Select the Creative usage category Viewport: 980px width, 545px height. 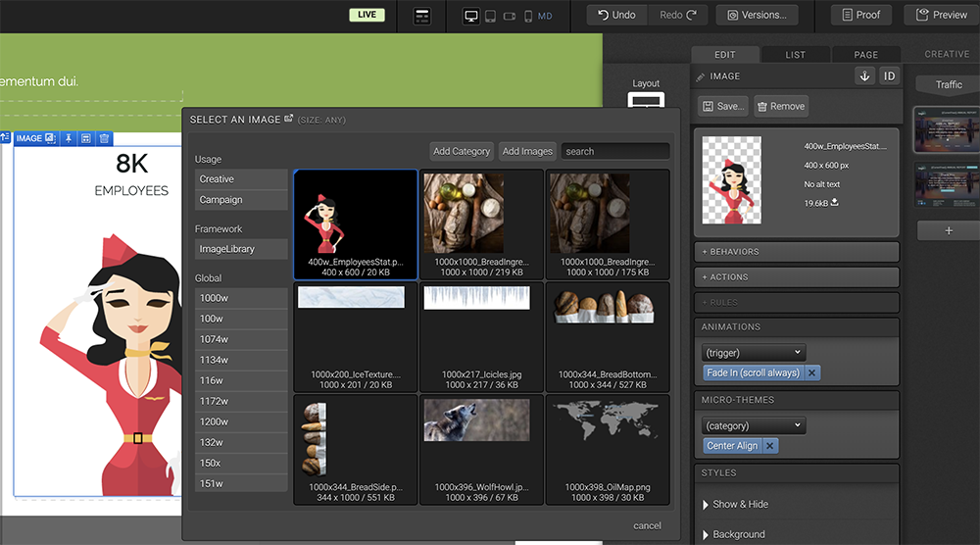241,178
